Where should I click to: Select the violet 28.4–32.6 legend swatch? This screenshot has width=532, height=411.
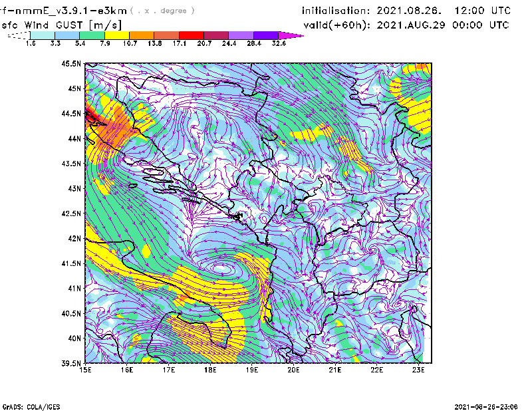(265, 35)
